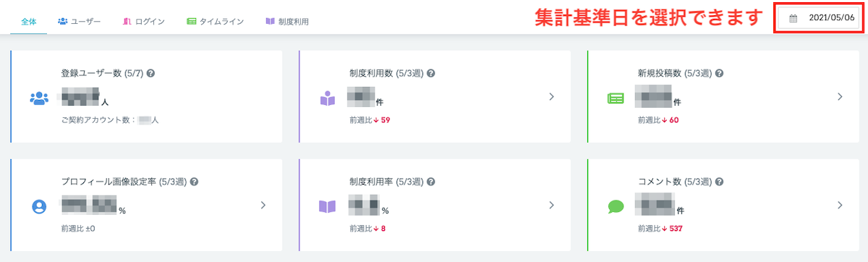This screenshot has height=262, width=868.
Task: Click the blue profile avatar icon
Action: click(39, 206)
